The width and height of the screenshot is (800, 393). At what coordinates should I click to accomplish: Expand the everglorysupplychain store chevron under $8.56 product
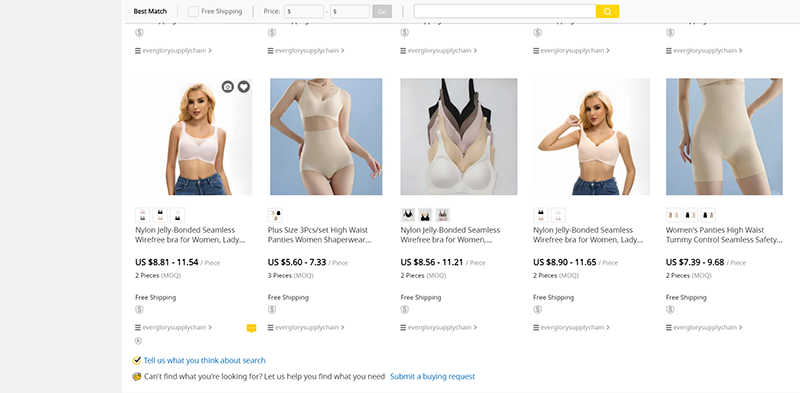476,328
